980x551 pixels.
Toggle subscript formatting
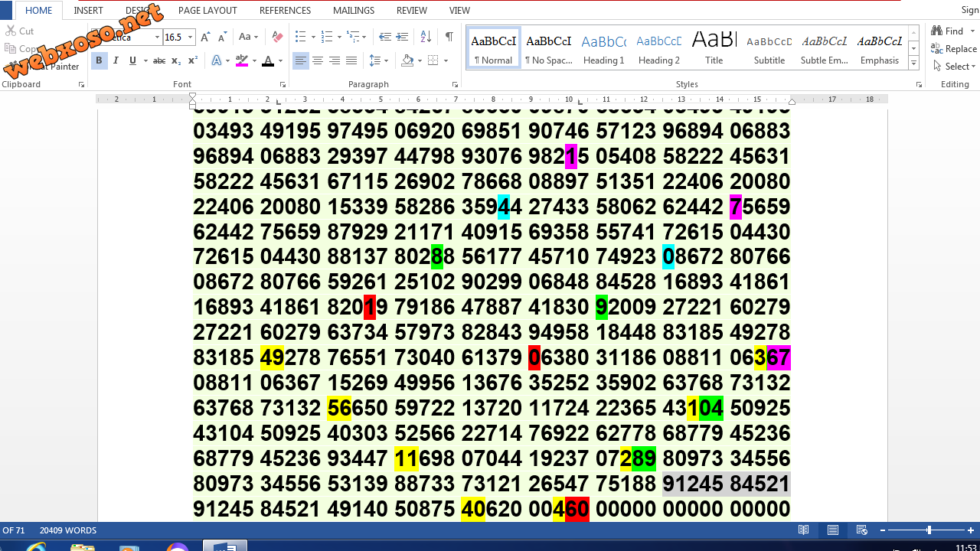coord(176,60)
